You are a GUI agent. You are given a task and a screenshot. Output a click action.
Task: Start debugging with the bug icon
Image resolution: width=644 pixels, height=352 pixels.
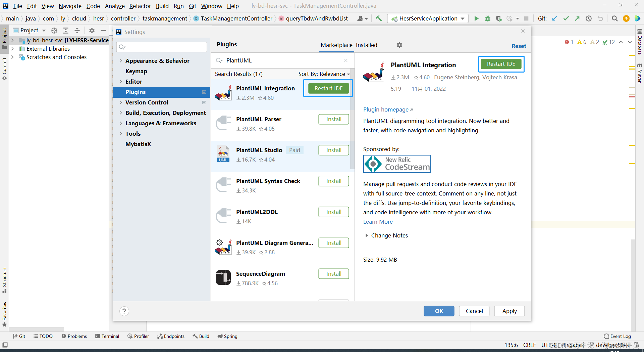click(488, 18)
